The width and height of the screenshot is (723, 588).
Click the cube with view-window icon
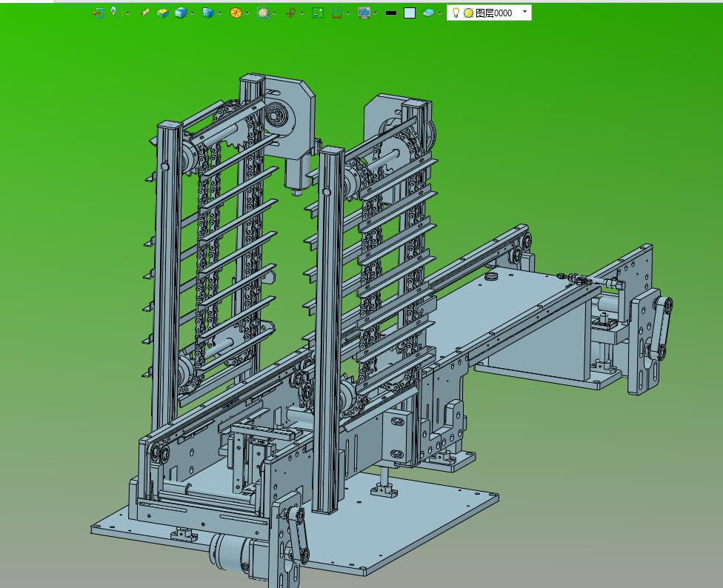(x=208, y=13)
